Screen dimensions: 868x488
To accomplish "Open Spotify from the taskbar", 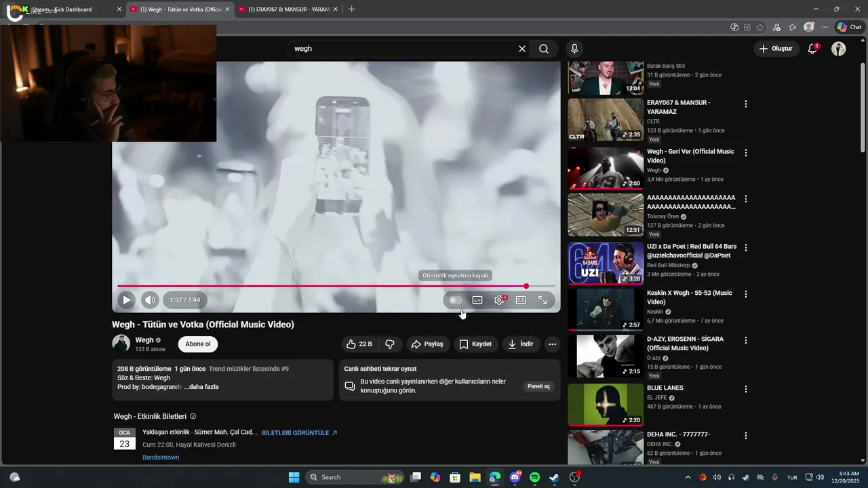I will click(x=534, y=477).
